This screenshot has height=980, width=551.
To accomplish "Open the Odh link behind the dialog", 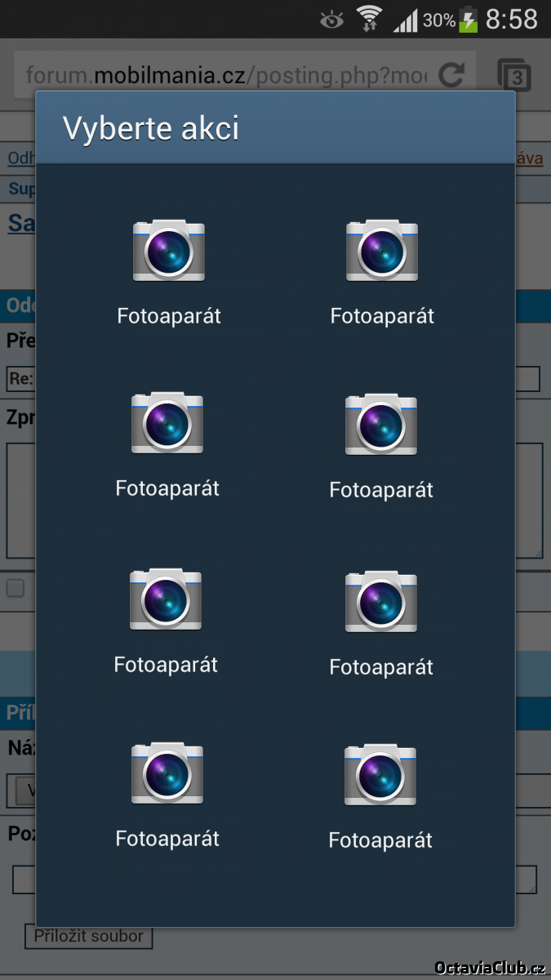I will [x=20, y=158].
